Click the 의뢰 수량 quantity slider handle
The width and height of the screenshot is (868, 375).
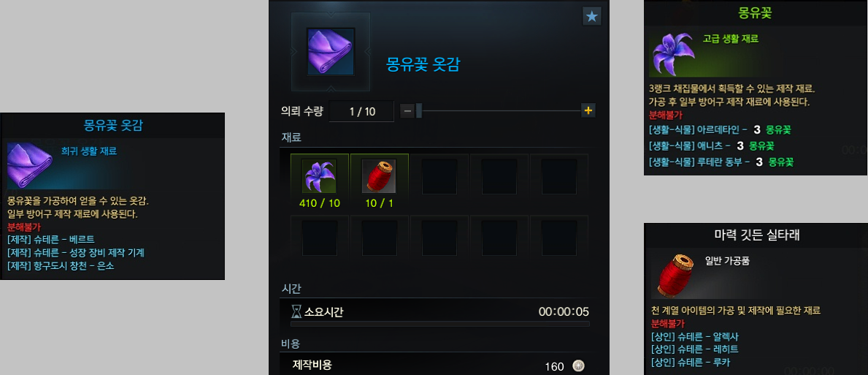(419, 111)
